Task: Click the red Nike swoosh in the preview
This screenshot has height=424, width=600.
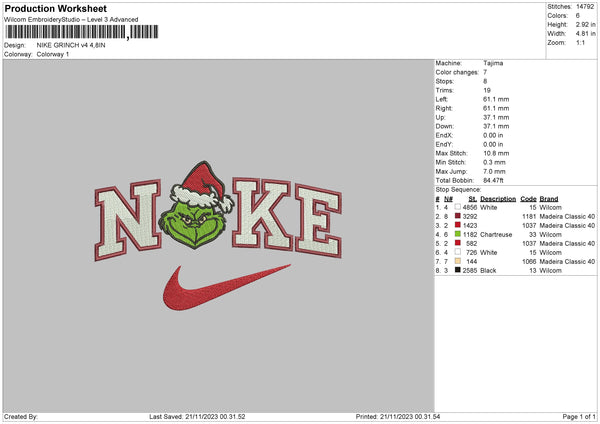Action: point(227,287)
